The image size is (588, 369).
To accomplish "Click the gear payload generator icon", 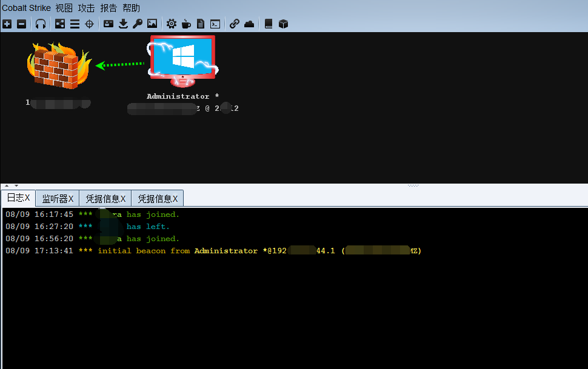I will click(x=172, y=24).
